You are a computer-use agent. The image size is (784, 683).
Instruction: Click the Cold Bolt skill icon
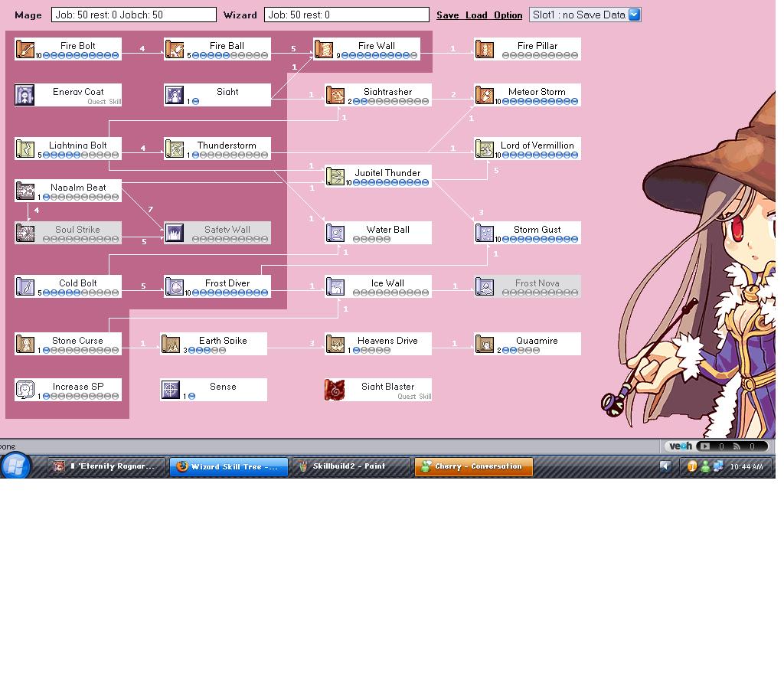pos(25,286)
